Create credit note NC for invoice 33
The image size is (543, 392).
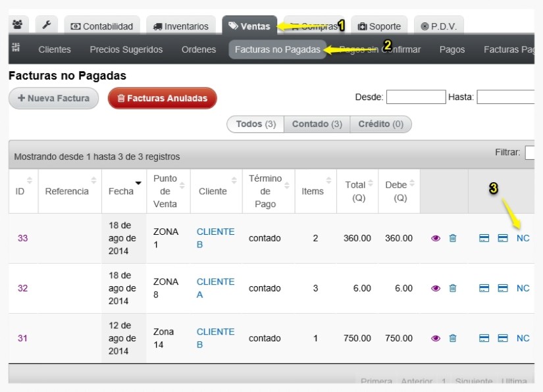[523, 238]
